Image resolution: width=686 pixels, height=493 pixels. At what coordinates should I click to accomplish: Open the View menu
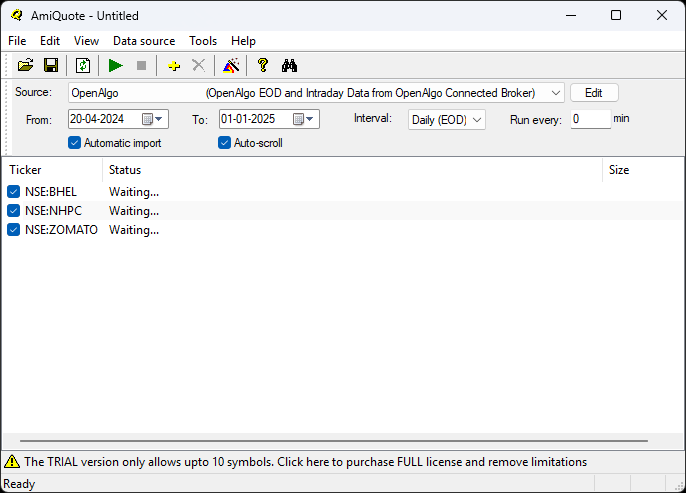pyautogui.click(x=86, y=41)
